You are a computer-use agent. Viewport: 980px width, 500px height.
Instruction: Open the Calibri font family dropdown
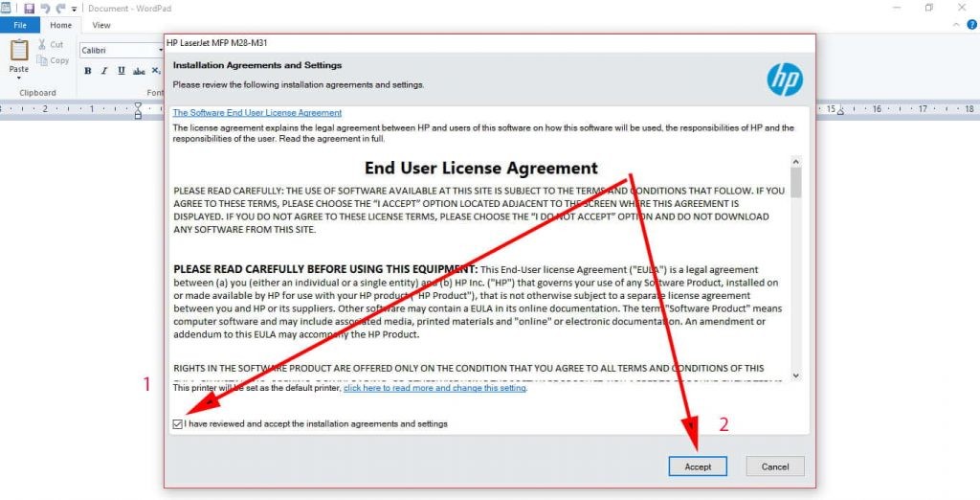point(161,50)
